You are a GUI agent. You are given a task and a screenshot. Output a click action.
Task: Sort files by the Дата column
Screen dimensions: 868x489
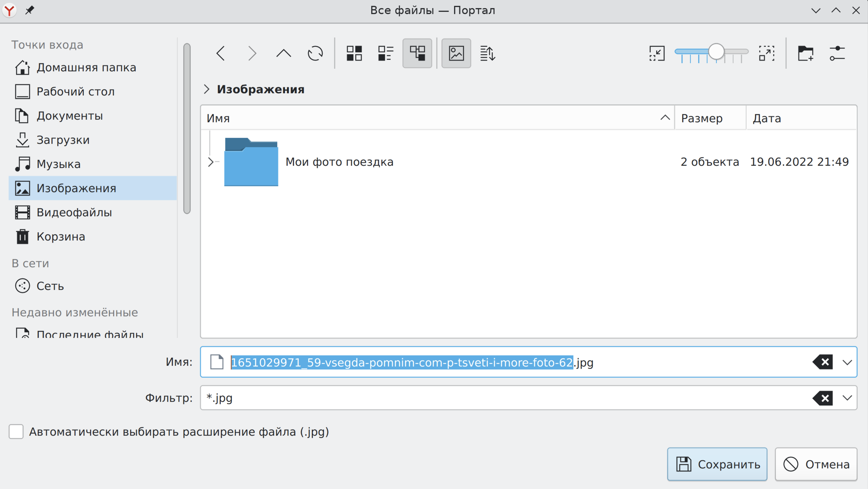pyautogui.click(x=801, y=118)
